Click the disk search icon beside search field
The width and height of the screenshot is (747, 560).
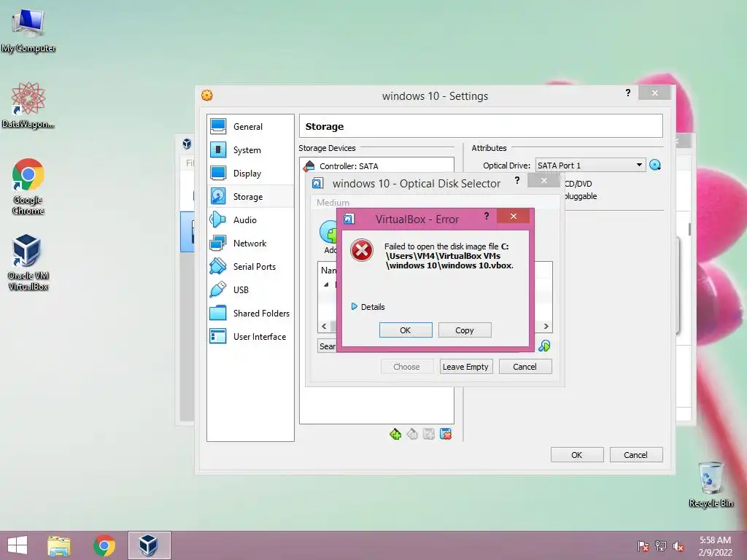pos(544,346)
